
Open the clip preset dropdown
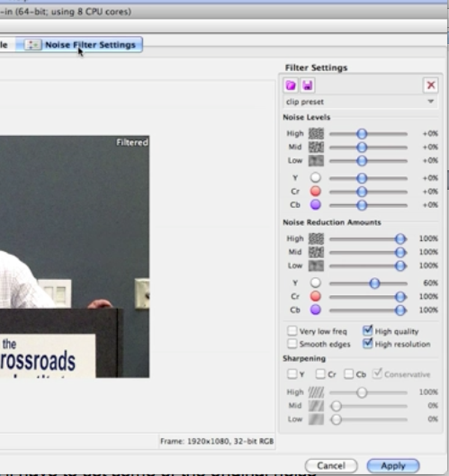[360, 102]
